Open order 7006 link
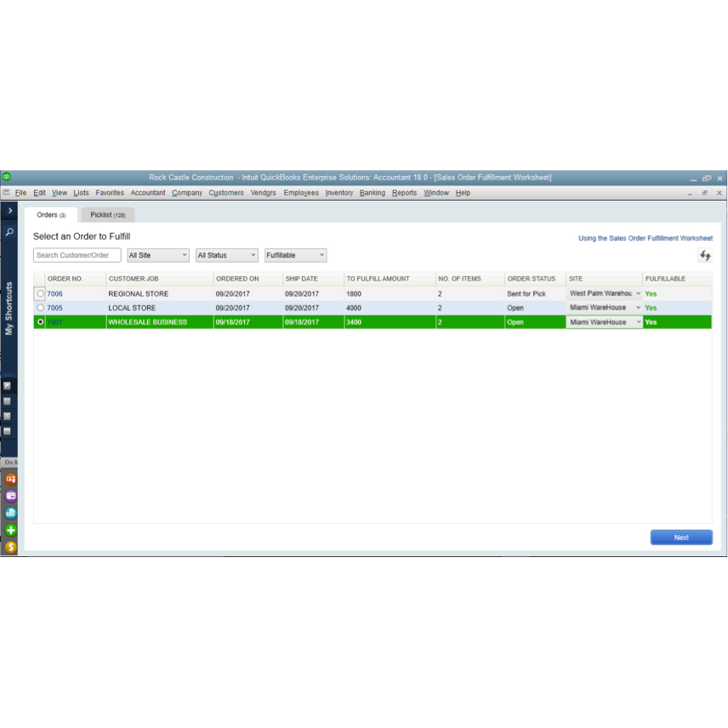728x728 pixels. pyautogui.click(x=54, y=293)
